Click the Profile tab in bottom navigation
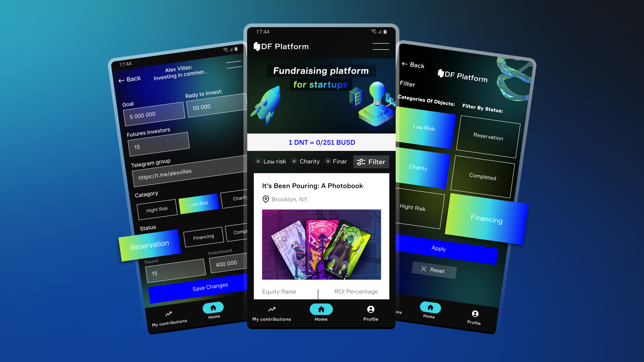This screenshot has height=362, width=644. [371, 312]
